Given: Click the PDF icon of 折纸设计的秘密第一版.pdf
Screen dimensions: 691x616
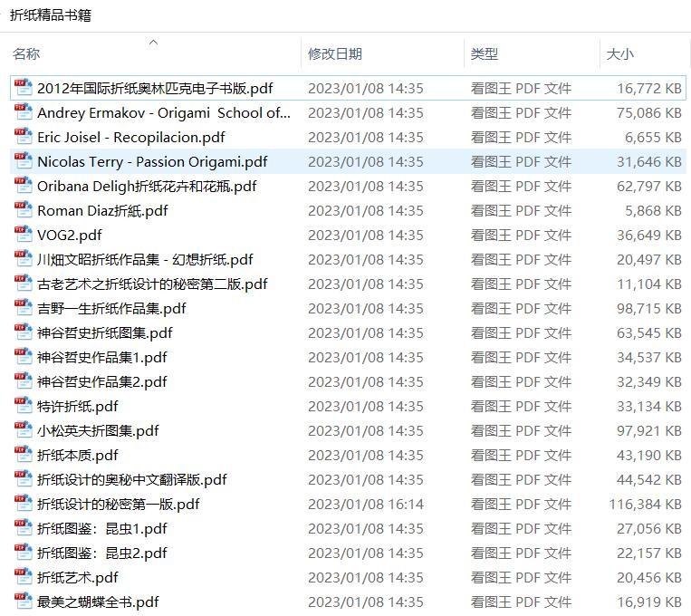Looking at the screenshot, I should pyautogui.click(x=23, y=504).
